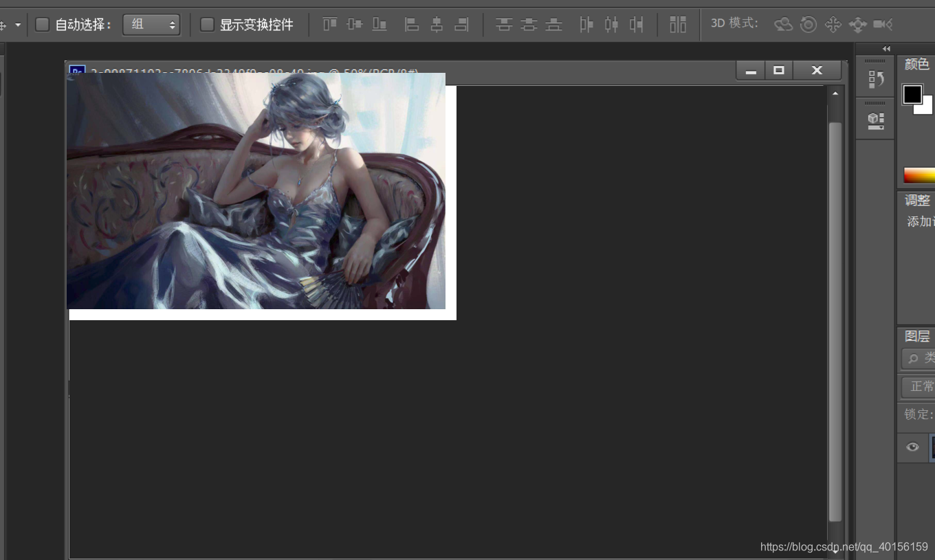
Task: Maximize the document window
Action: (x=779, y=70)
